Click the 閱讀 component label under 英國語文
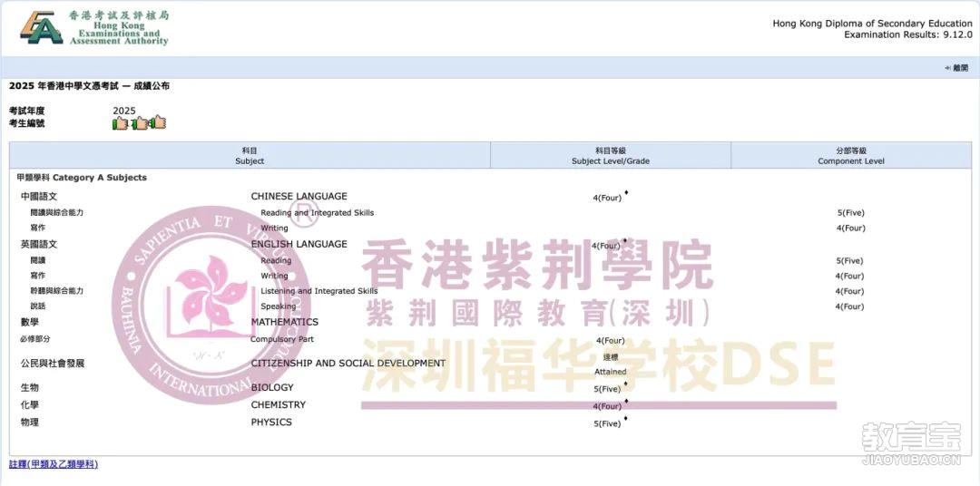 tap(37, 260)
